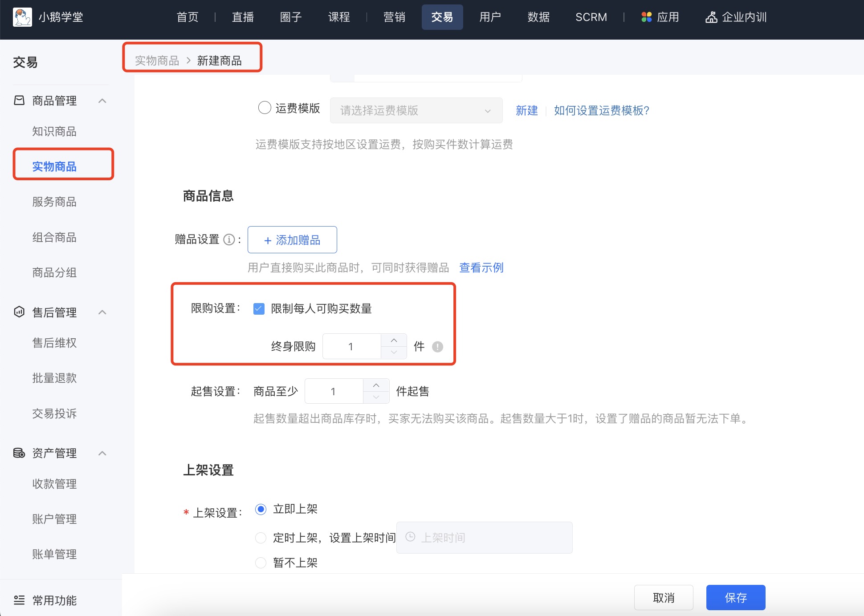Image resolution: width=864 pixels, height=616 pixels.
Task: Collapse the 售后管理 sidebar section
Action: tap(102, 312)
